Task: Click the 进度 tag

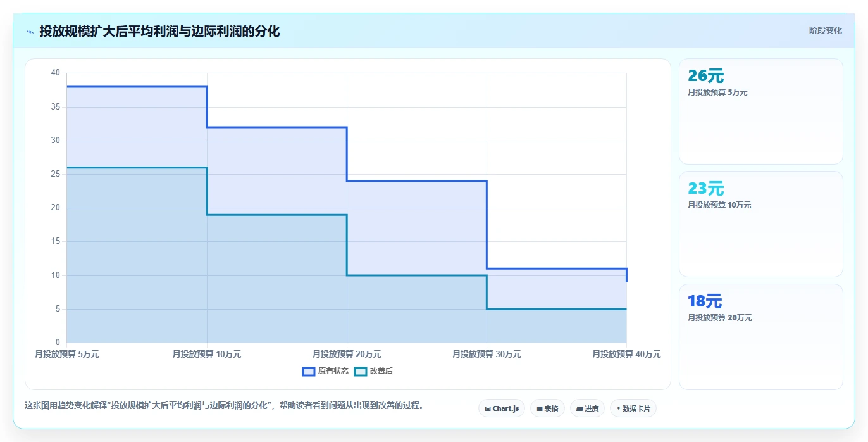Action: click(587, 408)
